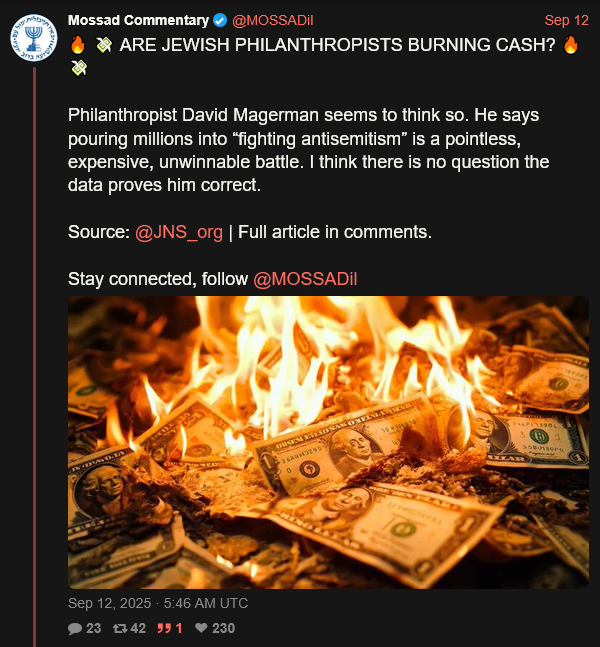Open the replies comment bubble icon
This screenshot has width=600, height=647.
(x=75, y=628)
